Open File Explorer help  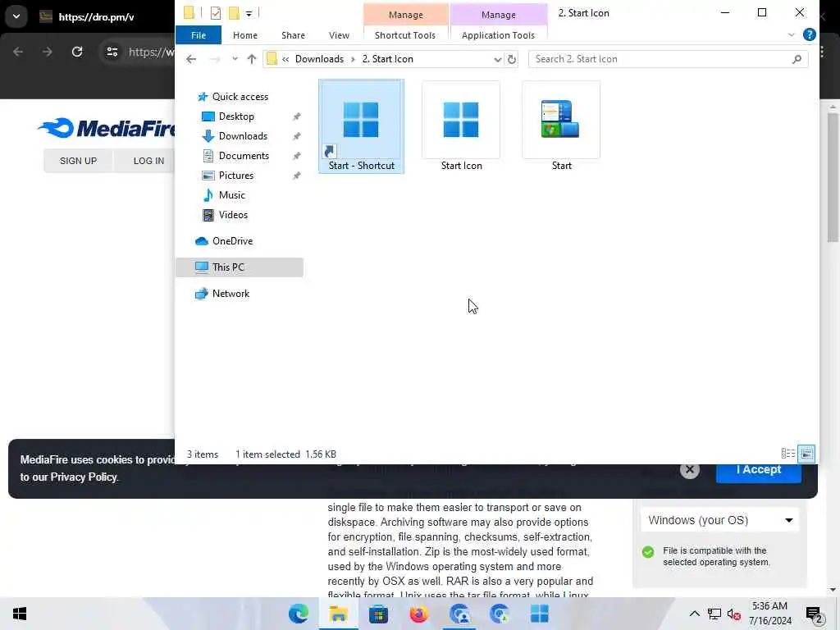pyautogui.click(x=810, y=34)
